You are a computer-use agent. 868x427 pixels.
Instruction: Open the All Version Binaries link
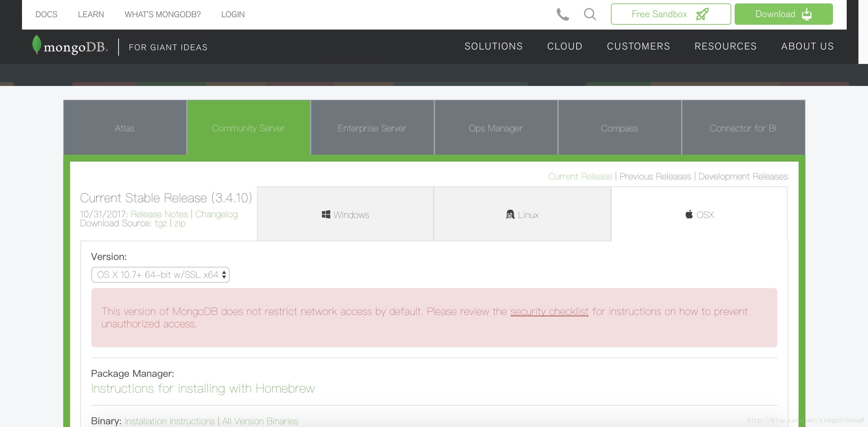pos(260,421)
